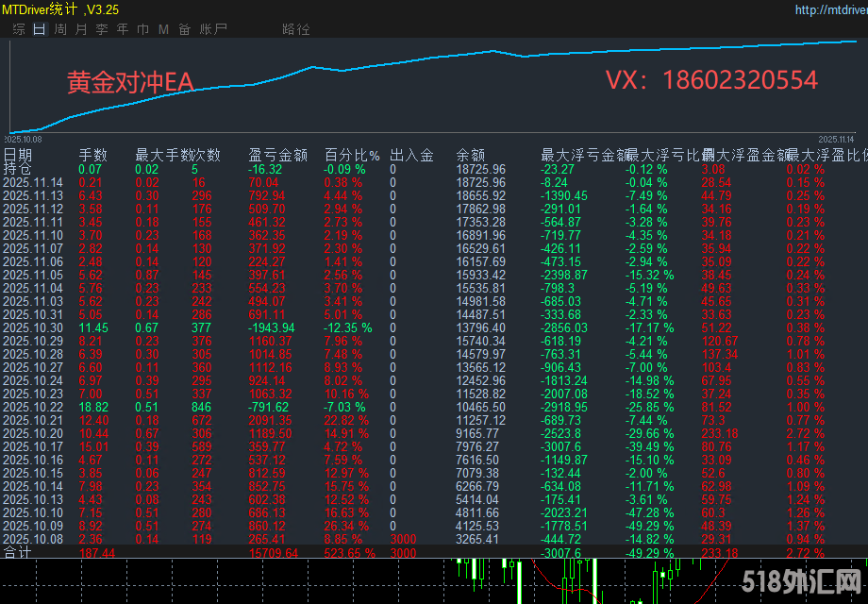Select the M view icon in toolbar
The width and height of the screenshot is (868, 604).
[162, 29]
